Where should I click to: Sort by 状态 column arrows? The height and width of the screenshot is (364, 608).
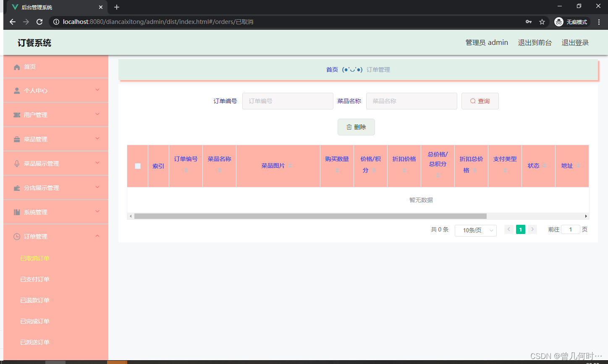point(545,166)
